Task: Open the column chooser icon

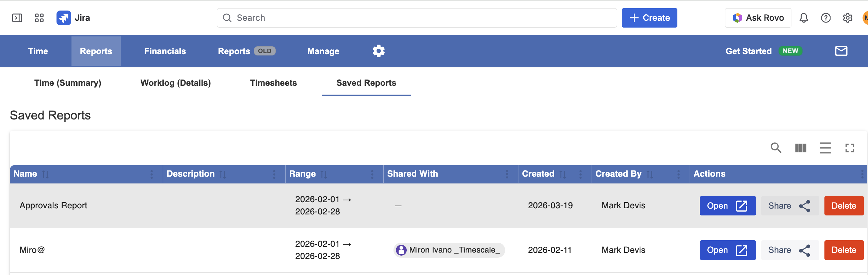Action: [x=801, y=148]
